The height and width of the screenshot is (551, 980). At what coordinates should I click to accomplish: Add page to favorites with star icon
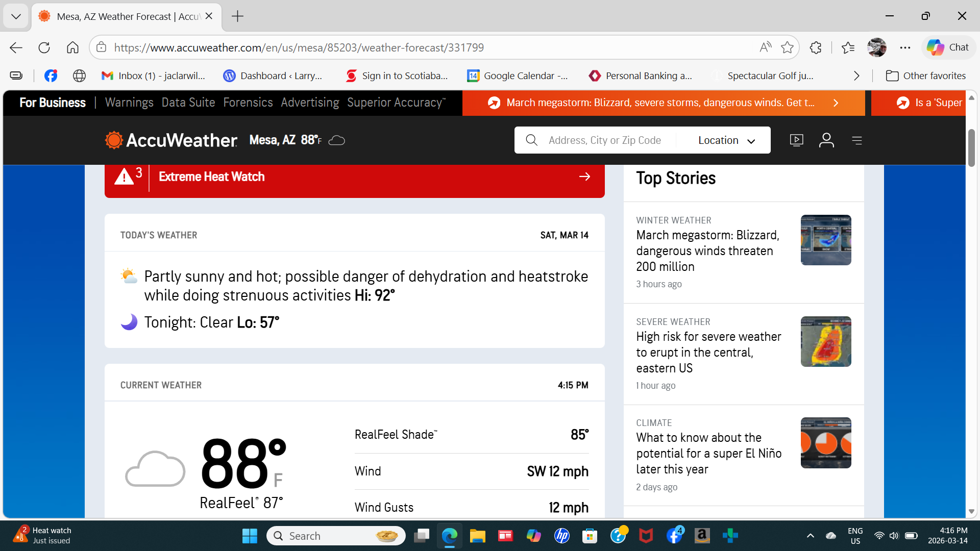787,47
